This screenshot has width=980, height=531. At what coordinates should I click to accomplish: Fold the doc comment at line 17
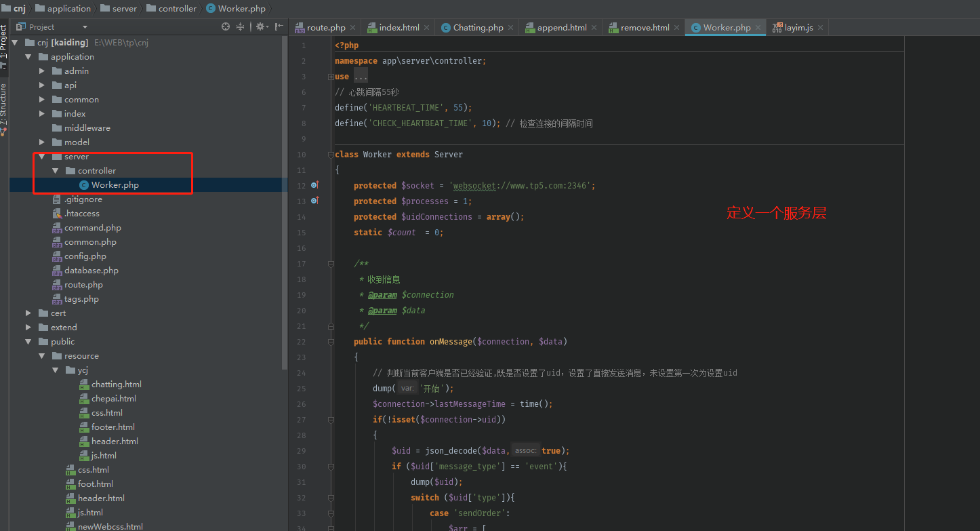tap(331, 264)
